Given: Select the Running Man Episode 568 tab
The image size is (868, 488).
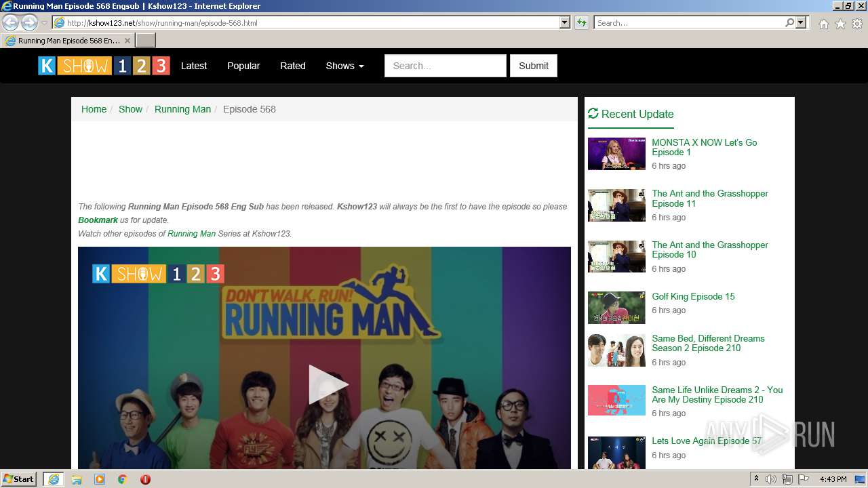Looking at the screenshot, I should (x=67, y=41).
